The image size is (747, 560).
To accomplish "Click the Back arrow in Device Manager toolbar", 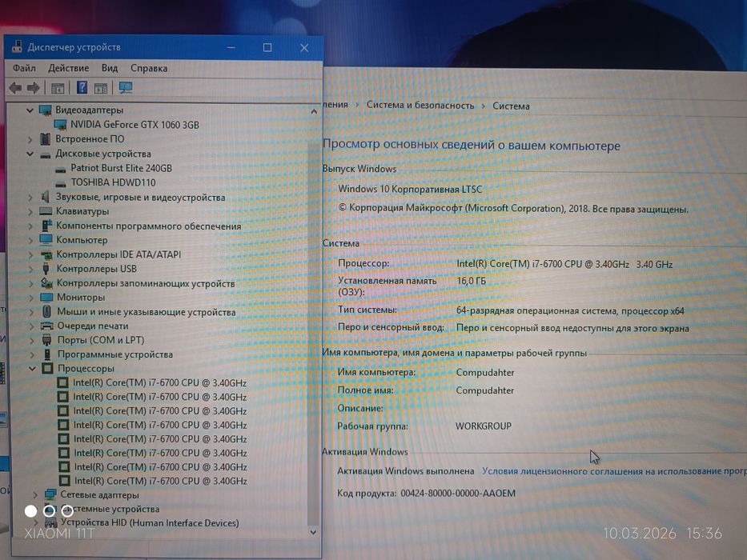I will click(x=15, y=88).
